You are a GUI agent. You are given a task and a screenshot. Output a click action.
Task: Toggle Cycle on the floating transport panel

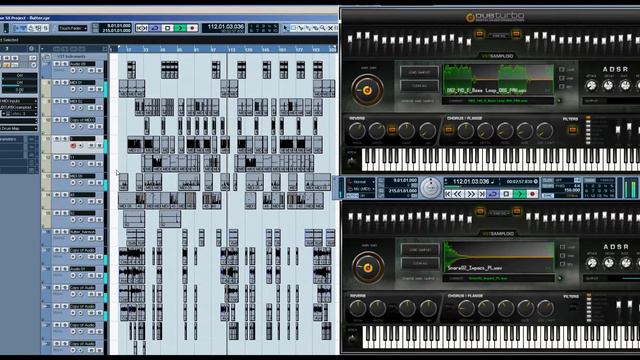click(x=493, y=194)
